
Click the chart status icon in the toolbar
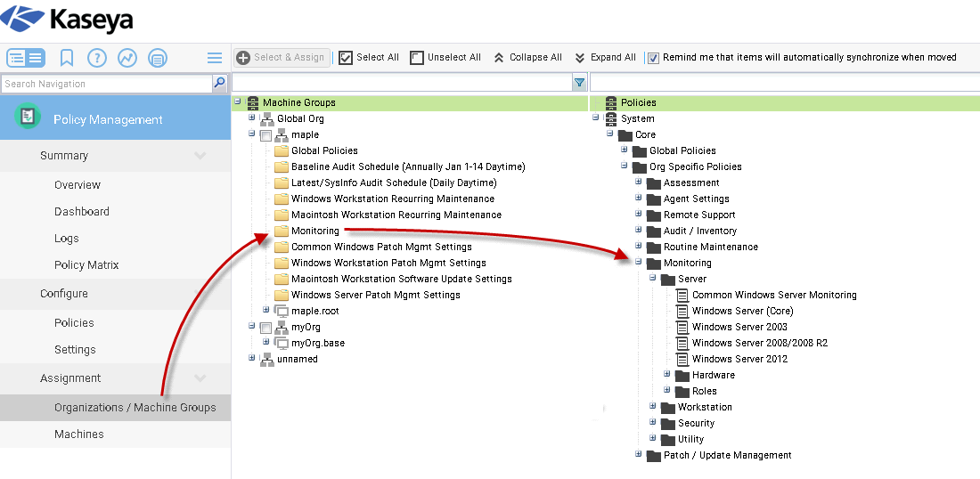[x=127, y=58]
